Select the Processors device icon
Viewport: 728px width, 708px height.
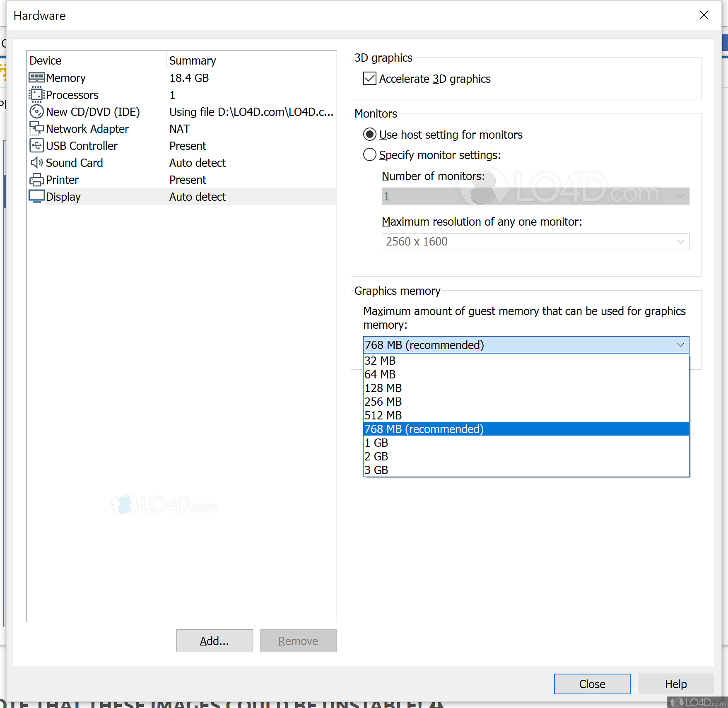click(x=36, y=95)
